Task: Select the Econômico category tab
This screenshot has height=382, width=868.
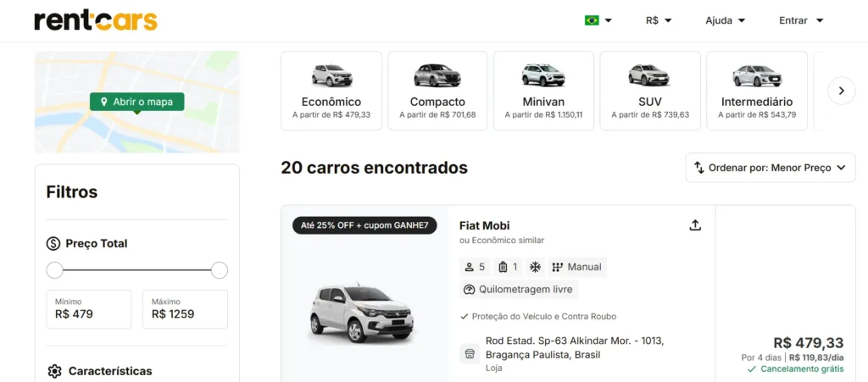Action: tap(331, 91)
